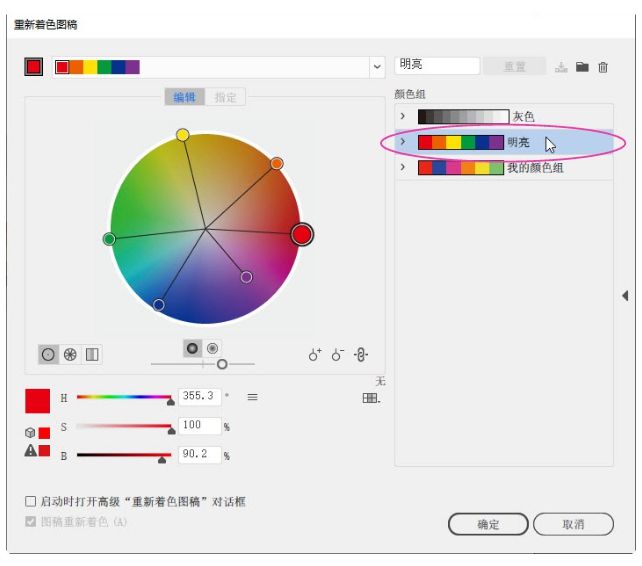
Task: Switch to the 编辑 tab
Action: pos(184,97)
